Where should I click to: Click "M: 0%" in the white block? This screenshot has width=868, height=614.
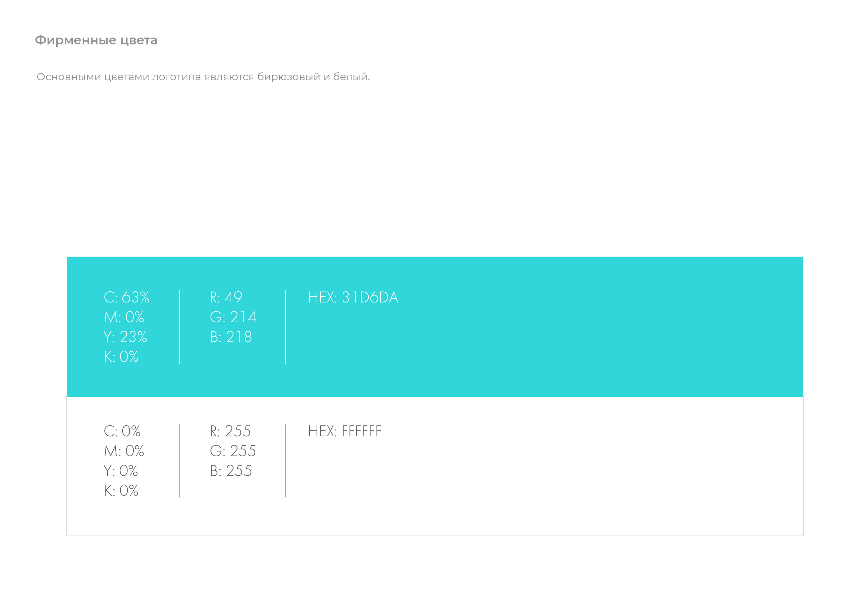(124, 451)
